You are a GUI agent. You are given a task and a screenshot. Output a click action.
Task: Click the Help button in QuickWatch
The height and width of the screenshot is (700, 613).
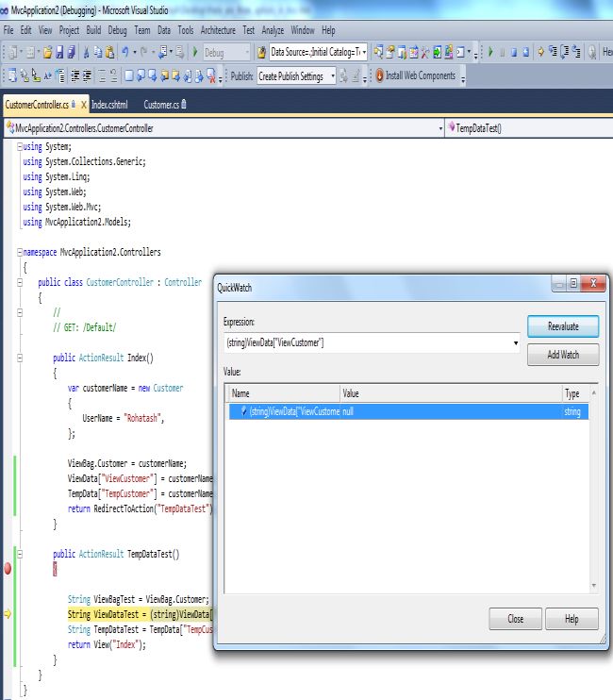(572, 619)
